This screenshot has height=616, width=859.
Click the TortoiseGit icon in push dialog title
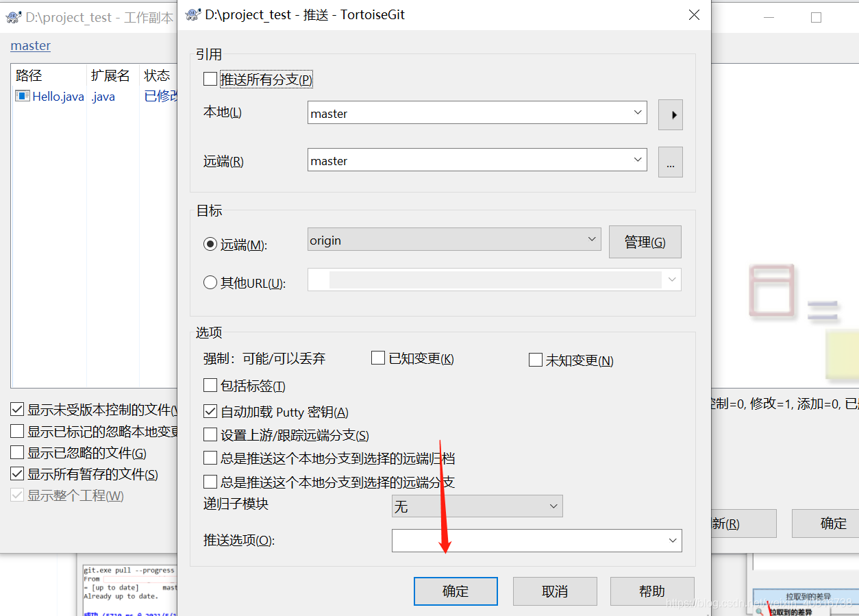pyautogui.click(x=194, y=14)
